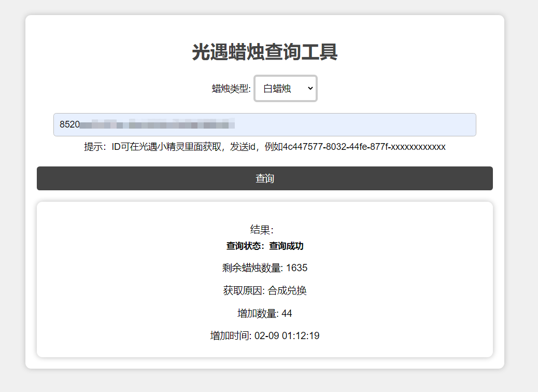This screenshot has width=538, height=392.
Task: Select the heading 光遇蜡烛查询工具
Action: click(264, 52)
